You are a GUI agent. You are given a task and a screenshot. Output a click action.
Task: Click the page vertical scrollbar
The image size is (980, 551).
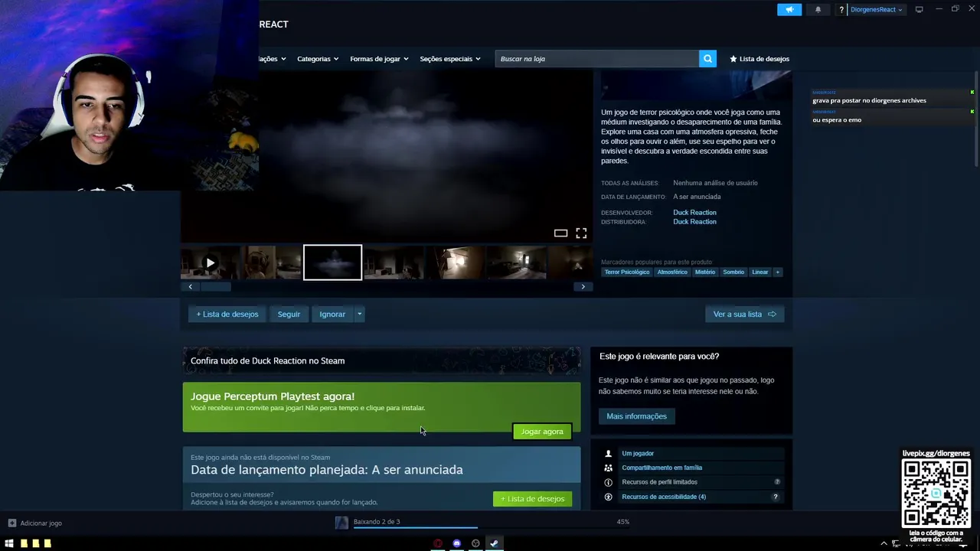976,119
